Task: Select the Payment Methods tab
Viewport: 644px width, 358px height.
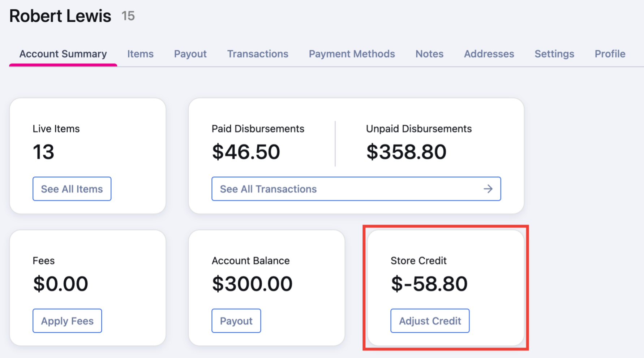Action: click(x=352, y=54)
